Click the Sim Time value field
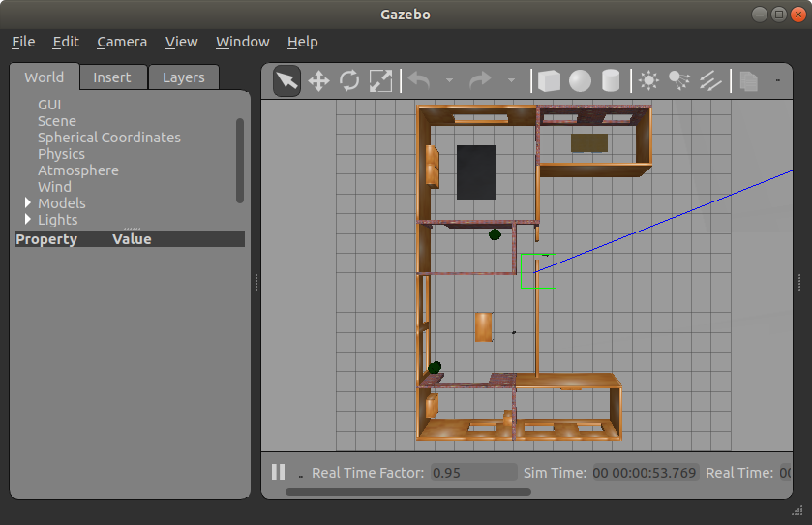The height and width of the screenshot is (525, 812). tap(646, 472)
